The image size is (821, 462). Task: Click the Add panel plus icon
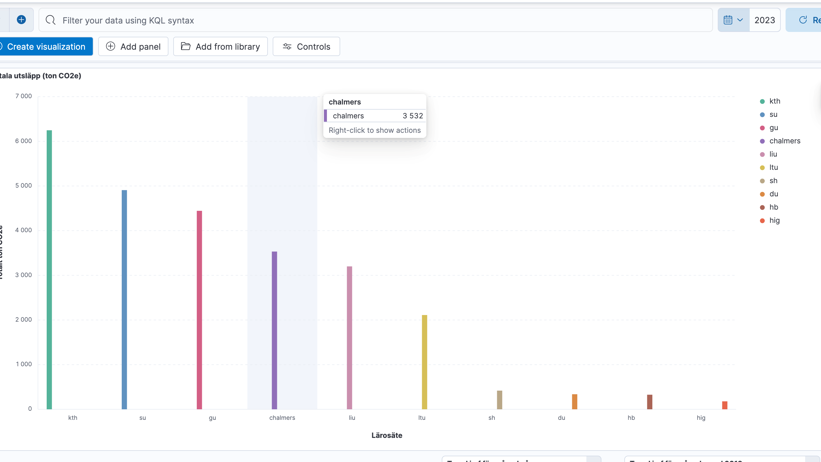coord(111,47)
